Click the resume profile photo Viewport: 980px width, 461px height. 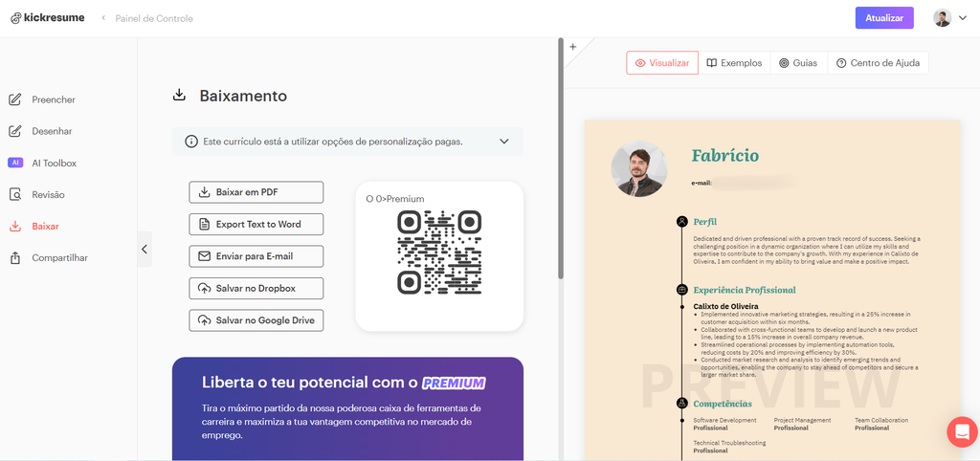[639, 168]
